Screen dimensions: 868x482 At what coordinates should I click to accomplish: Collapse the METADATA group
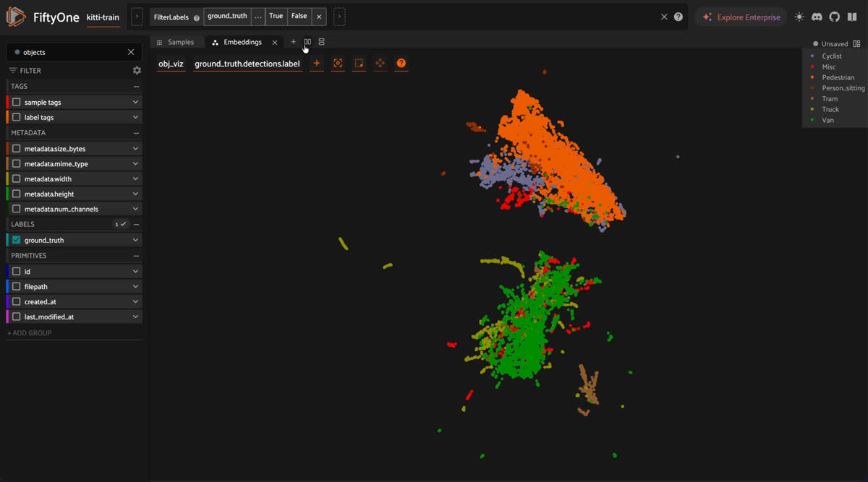(x=136, y=133)
